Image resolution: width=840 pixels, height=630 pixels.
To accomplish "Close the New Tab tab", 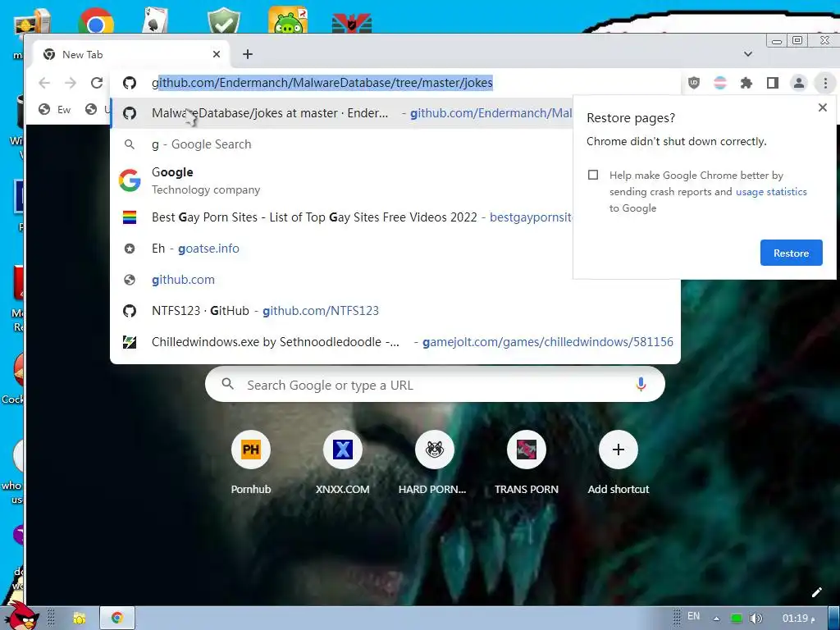I will 217,54.
